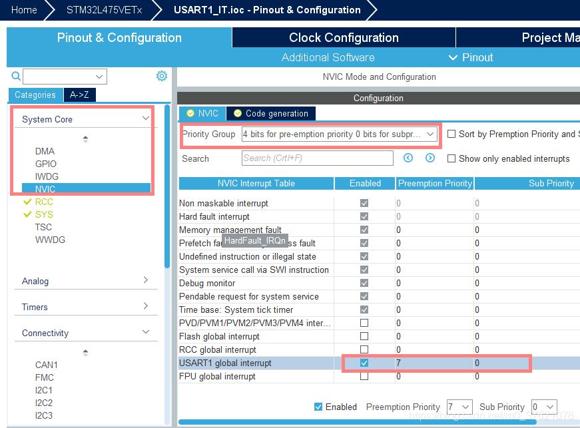
Task: Open the Priority Group dropdown
Action: click(339, 134)
